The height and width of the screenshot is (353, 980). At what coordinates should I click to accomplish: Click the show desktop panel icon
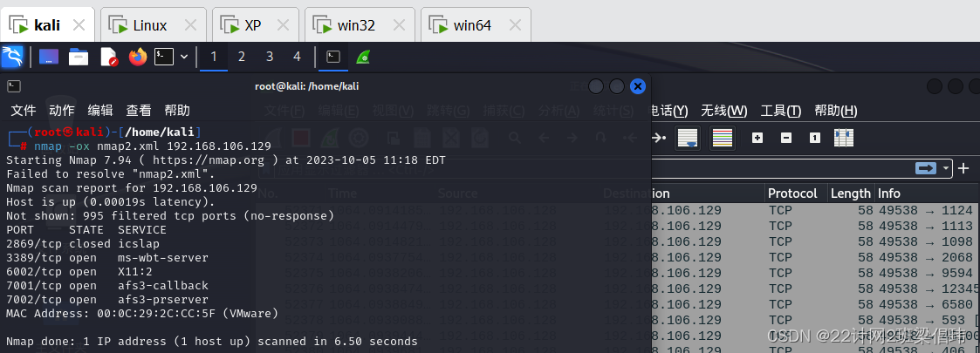(x=49, y=57)
